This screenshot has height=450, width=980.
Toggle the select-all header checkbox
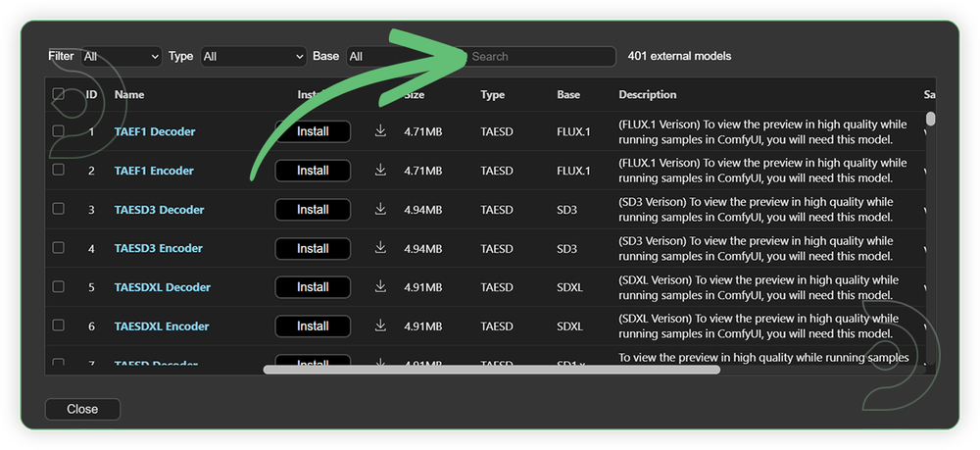tap(58, 94)
